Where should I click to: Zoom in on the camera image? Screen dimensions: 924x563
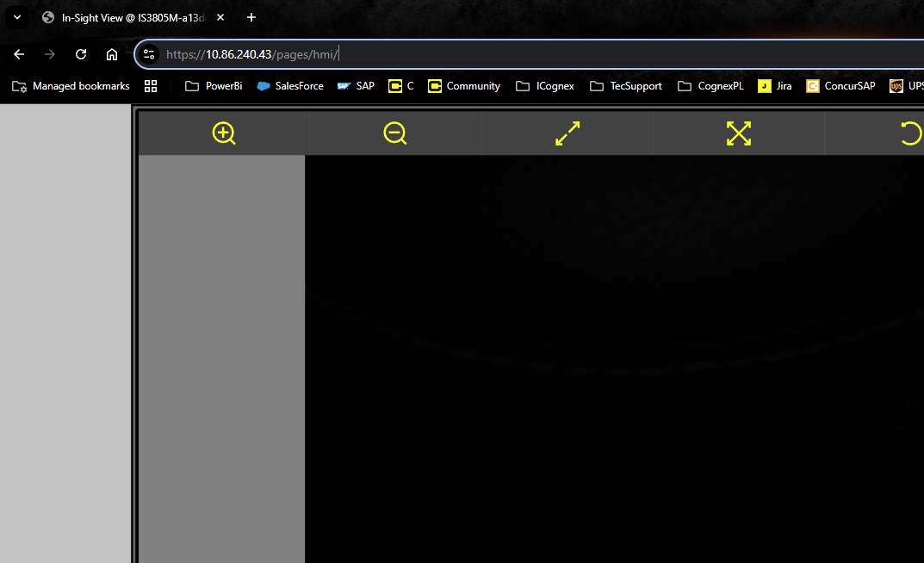[224, 133]
